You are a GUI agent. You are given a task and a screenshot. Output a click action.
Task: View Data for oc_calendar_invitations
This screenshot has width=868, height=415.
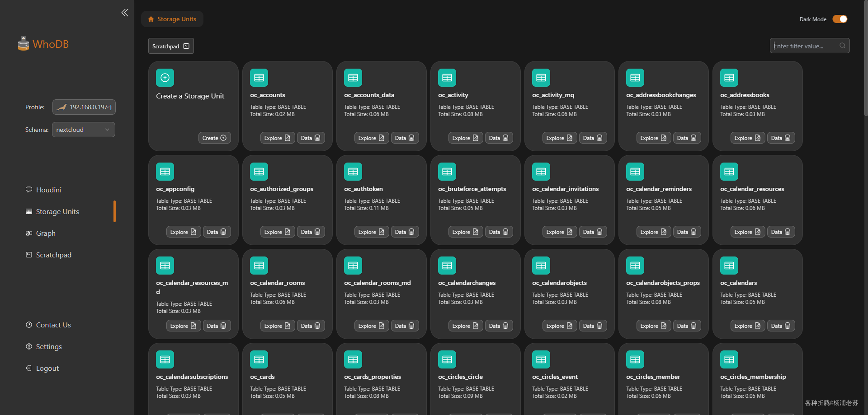point(593,232)
